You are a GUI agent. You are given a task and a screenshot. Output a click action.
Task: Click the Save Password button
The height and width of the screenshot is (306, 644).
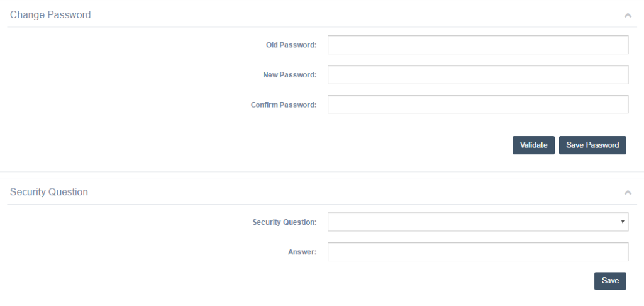tap(592, 145)
